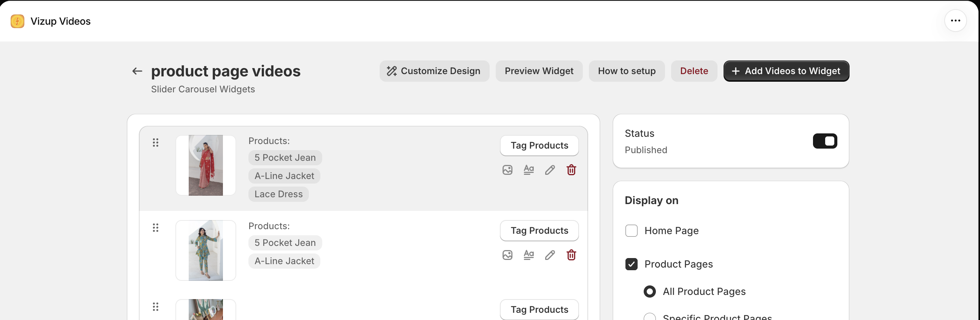The width and height of the screenshot is (980, 320).
Task: Tag Products for the red dress video
Action: click(539, 146)
